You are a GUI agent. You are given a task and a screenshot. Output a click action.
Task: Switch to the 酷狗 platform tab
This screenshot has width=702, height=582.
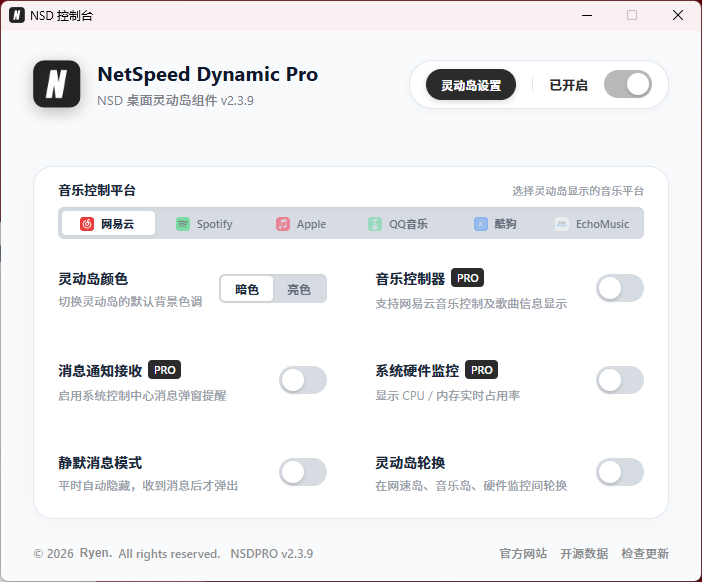(495, 223)
